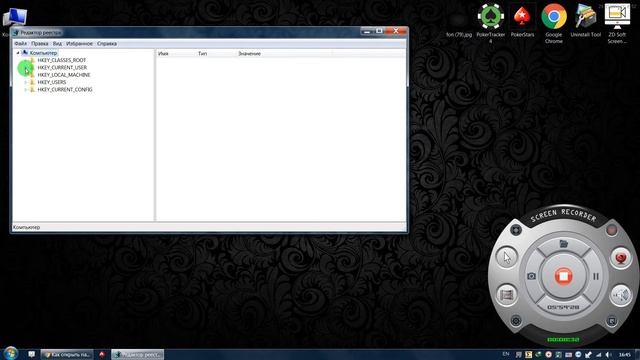The image size is (640, 360).
Task: Select HKEY_USERS in the tree
Action: click(51, 82)
